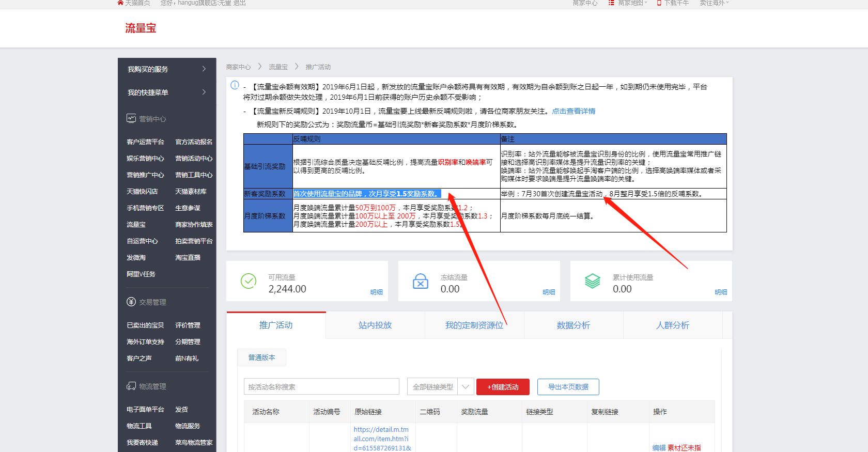This screenshot has width=868, height=452.
Task: Click the green layers 累计使用流量 icon
Action: (x=593, y=281)
